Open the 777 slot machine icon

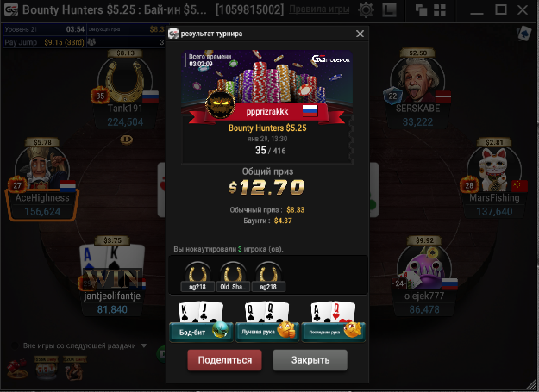[47, 369]
